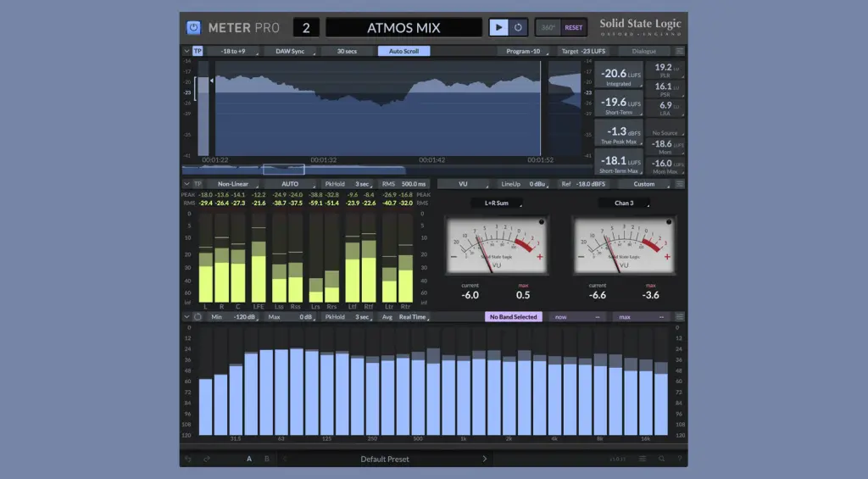Viewport: 868px width, 479px height.
Task: Open the Avg Real Time dropdown
Action: tap(404, 317)
